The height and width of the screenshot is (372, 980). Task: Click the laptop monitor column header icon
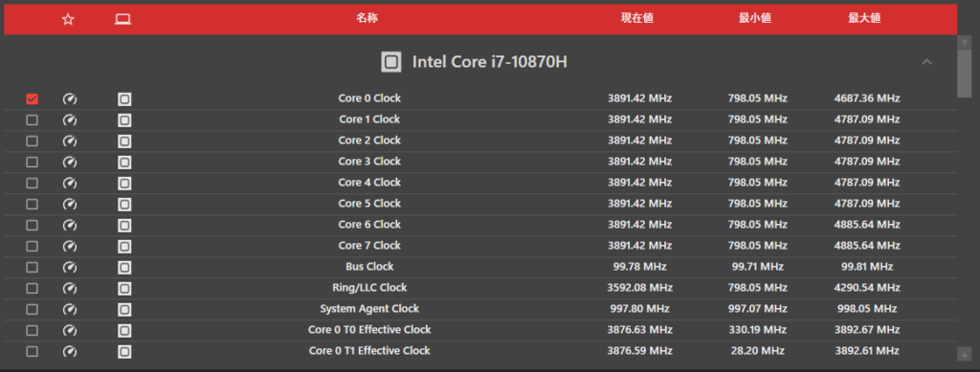tap(122, 19)
